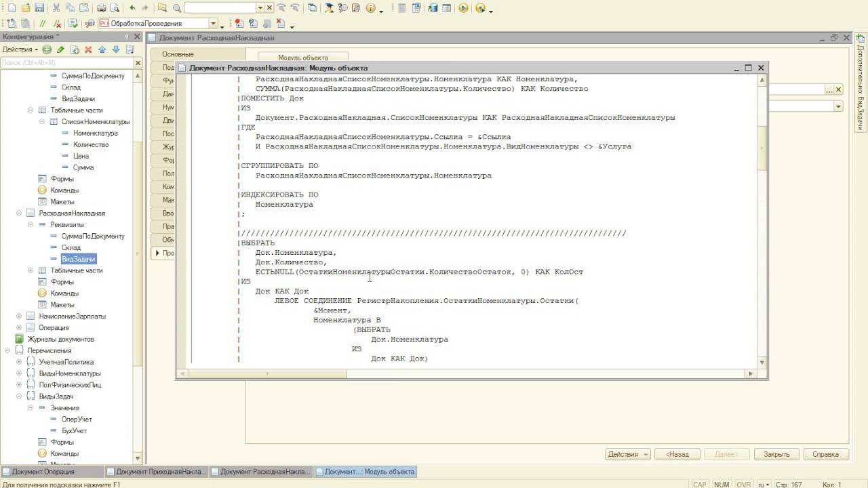Click the Undo arrow icon
This screenshot has height=488, width=868.
tap(132, 8)
